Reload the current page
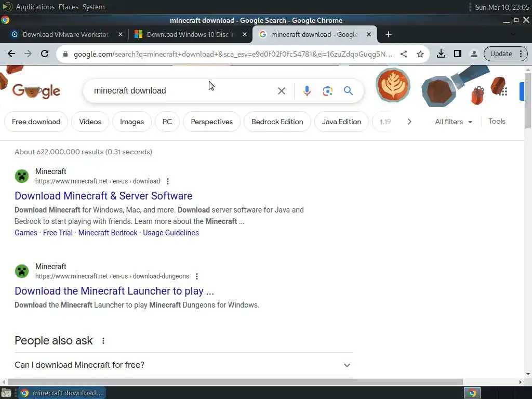The height and width of the screenshot is (399, 532). click(x=45, y=54)
